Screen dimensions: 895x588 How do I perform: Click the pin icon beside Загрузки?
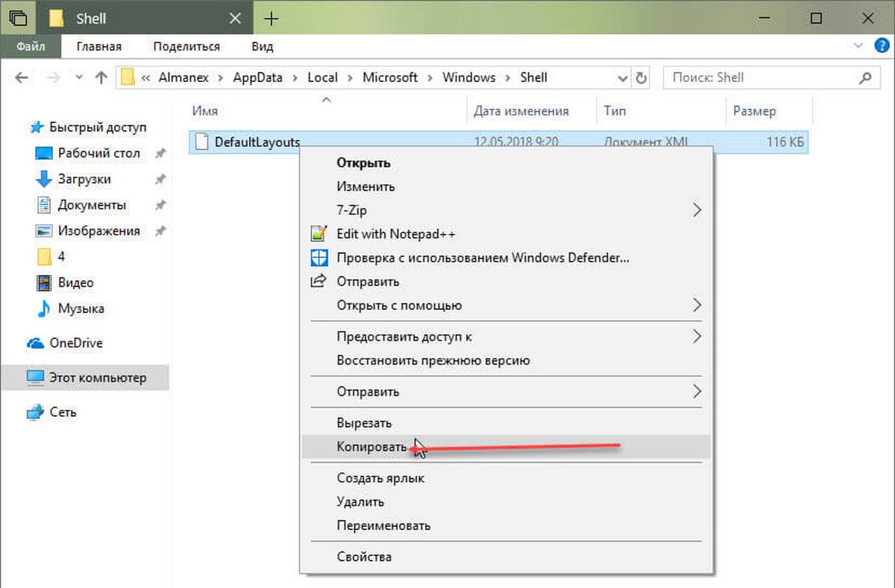[x=160, y=180]
